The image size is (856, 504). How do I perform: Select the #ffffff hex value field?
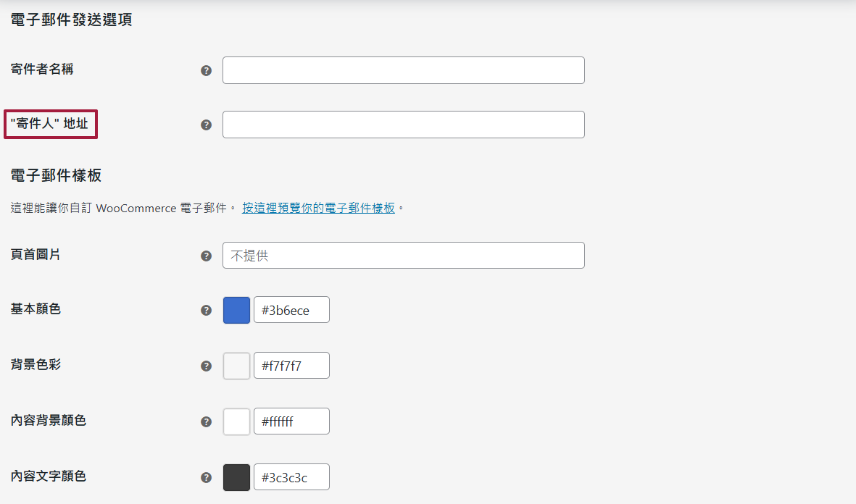click(291, 421)
